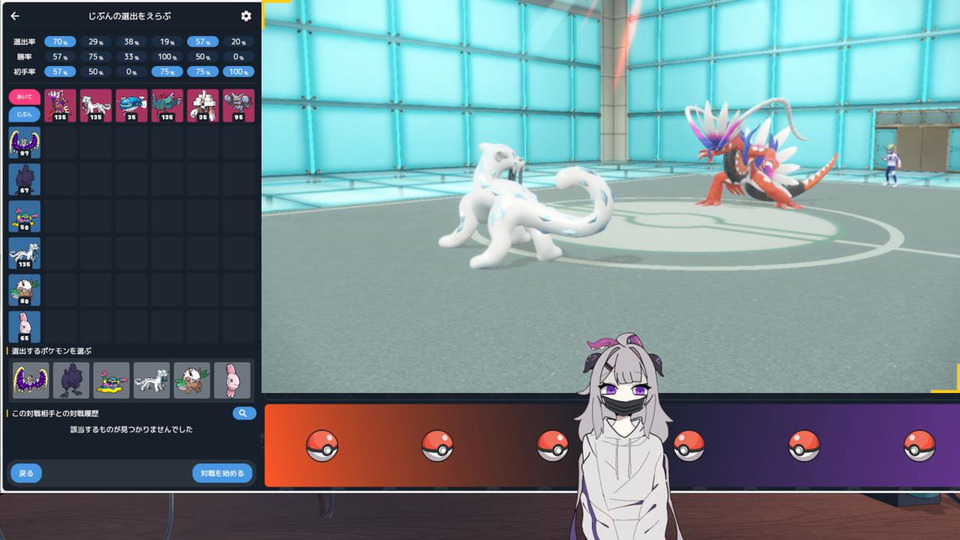Pick Alomomola in the selection tray
The width and height of the screenshot is (960, 540).
point(232,380)
